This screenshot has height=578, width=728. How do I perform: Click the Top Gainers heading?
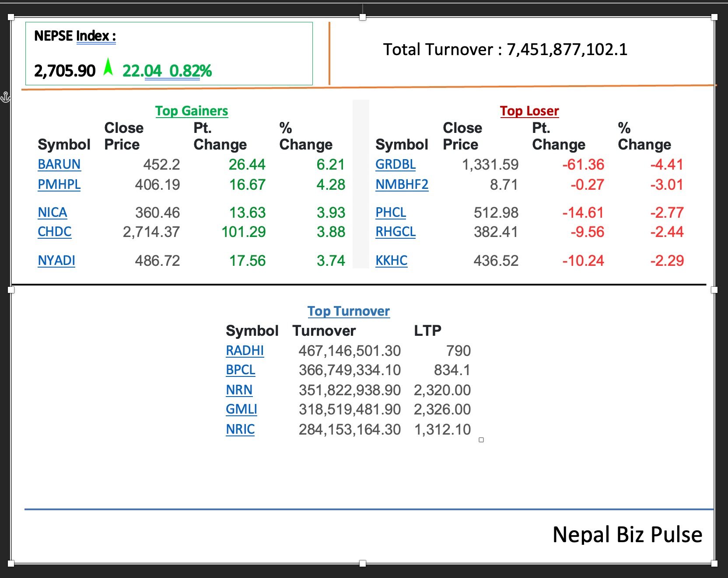(x=192, y=111)
